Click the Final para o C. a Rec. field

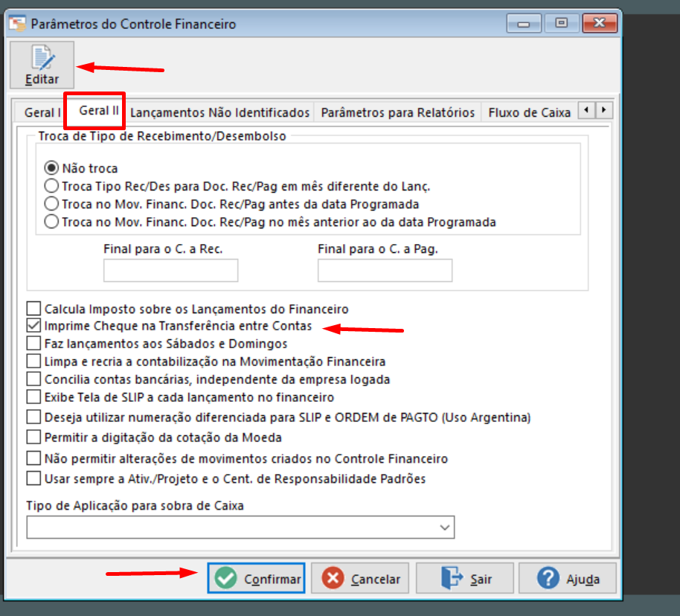click(x=170, y=270)
